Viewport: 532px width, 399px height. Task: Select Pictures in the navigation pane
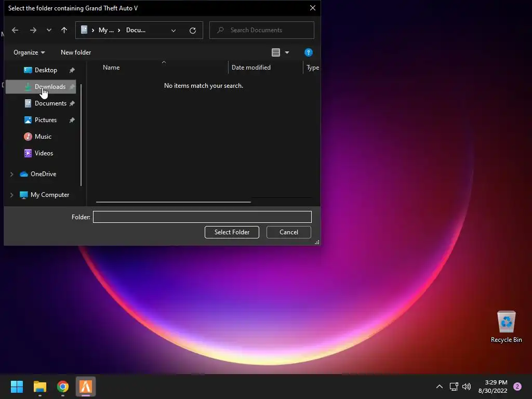[x=41, y=120]
